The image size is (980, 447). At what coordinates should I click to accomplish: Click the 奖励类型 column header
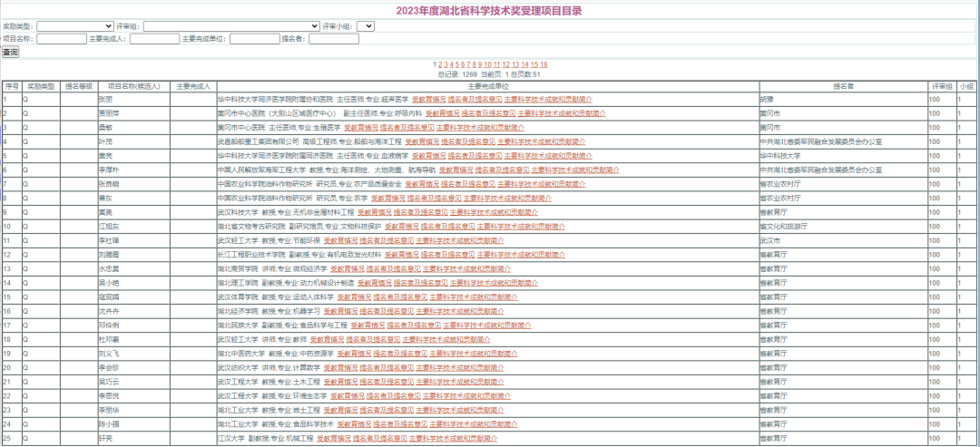41,86
